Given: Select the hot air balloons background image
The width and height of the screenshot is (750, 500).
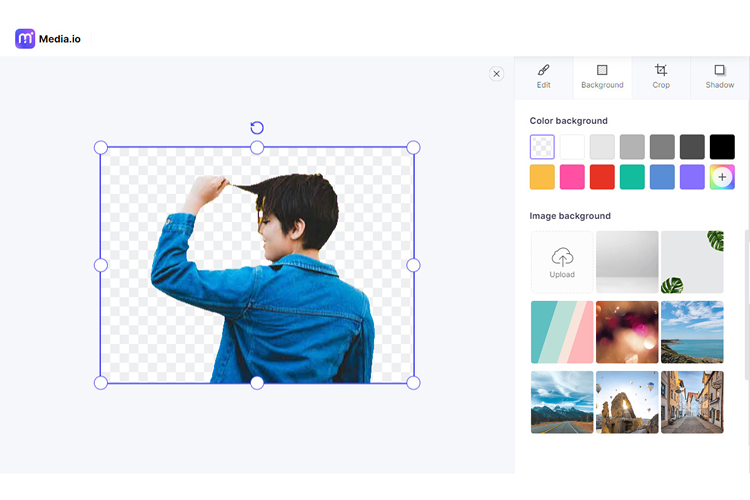Looking at the screenshot, I should point(627,402).
